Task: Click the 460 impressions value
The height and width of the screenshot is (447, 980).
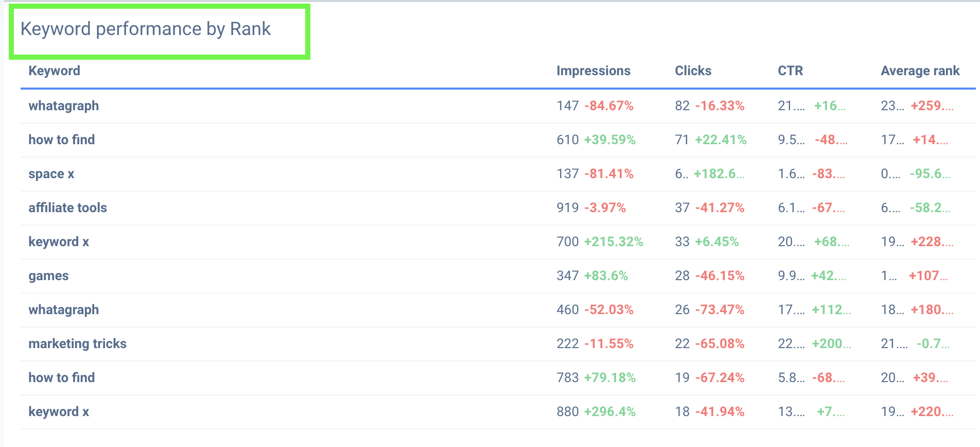Action: coord(568,310)
